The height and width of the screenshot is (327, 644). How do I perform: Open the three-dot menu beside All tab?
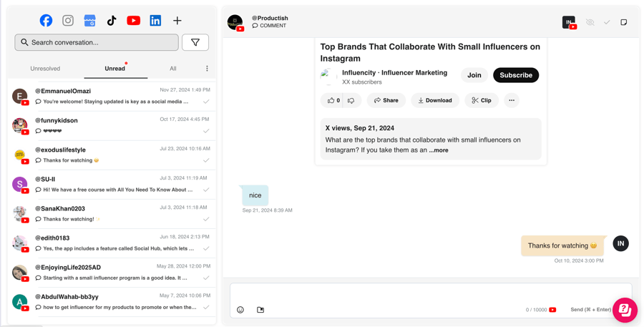coord(207,69)
